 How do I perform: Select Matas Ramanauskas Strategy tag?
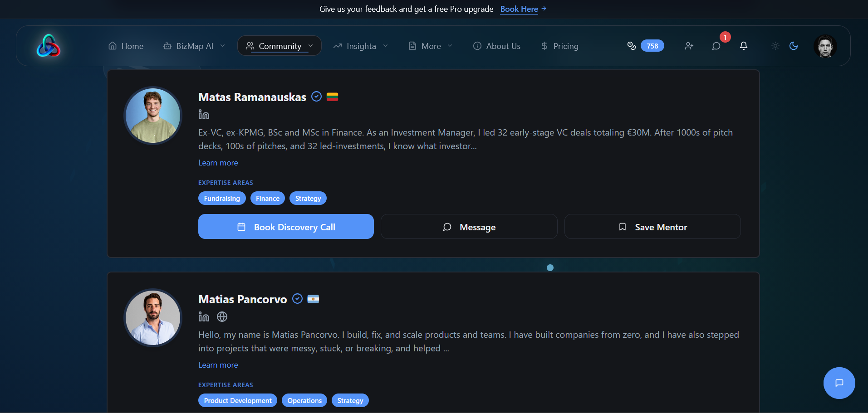tap(308, 198)
